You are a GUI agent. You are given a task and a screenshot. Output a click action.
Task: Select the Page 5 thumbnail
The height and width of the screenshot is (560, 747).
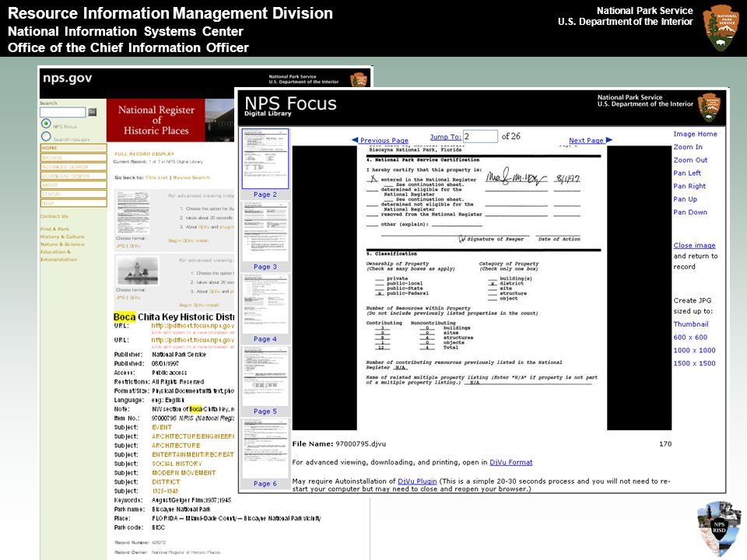pyautogui.click(x=265, y=376)
